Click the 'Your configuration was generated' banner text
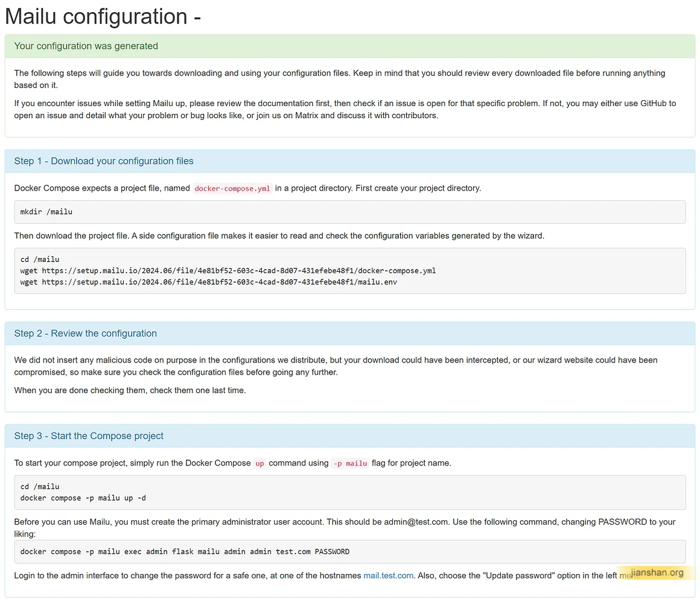This screenshot has width=700, height=603. tap(86, 46)
